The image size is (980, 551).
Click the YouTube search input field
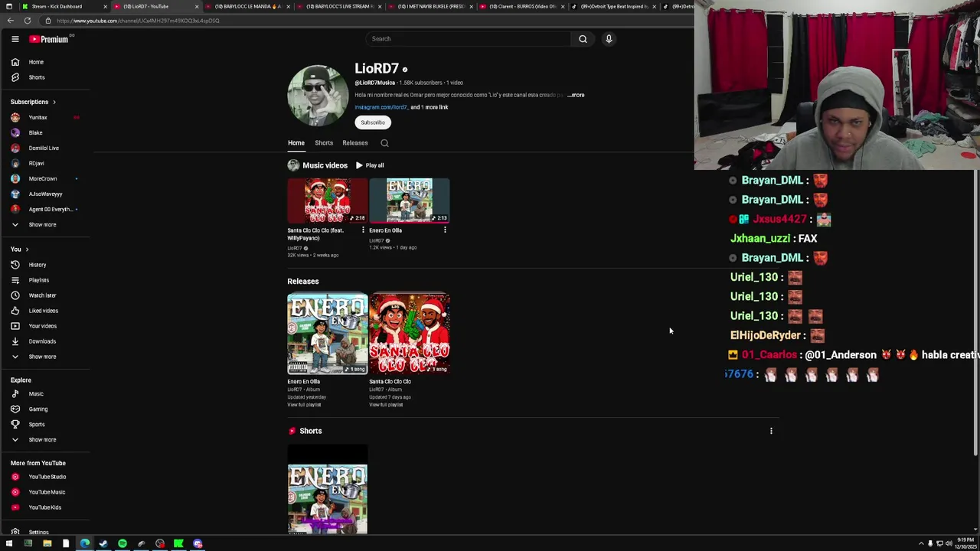(x=467, y=39)
